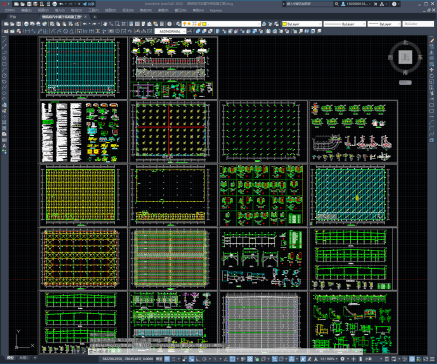This screenshot has width=437, height=364.
Task: Click ViewCube west compass letter
Action: pyautogui.click(x=391, y=57)
